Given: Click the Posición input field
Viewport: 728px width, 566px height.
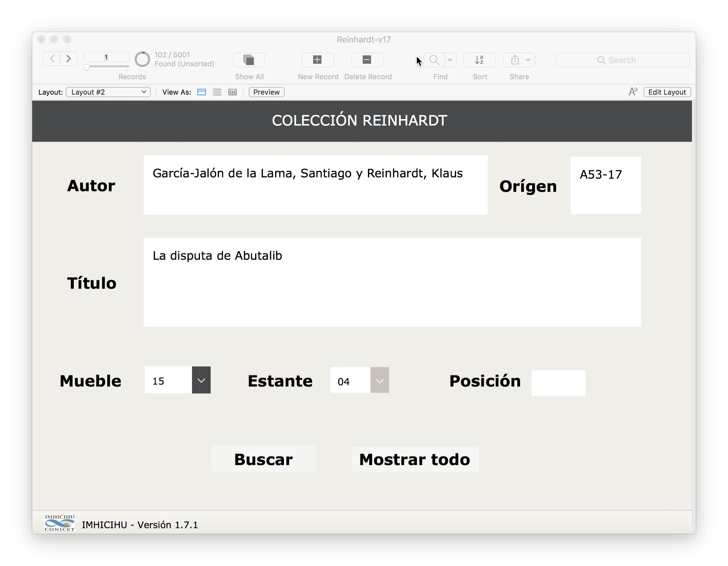Looking at the screenshot, I should (558, 383).
